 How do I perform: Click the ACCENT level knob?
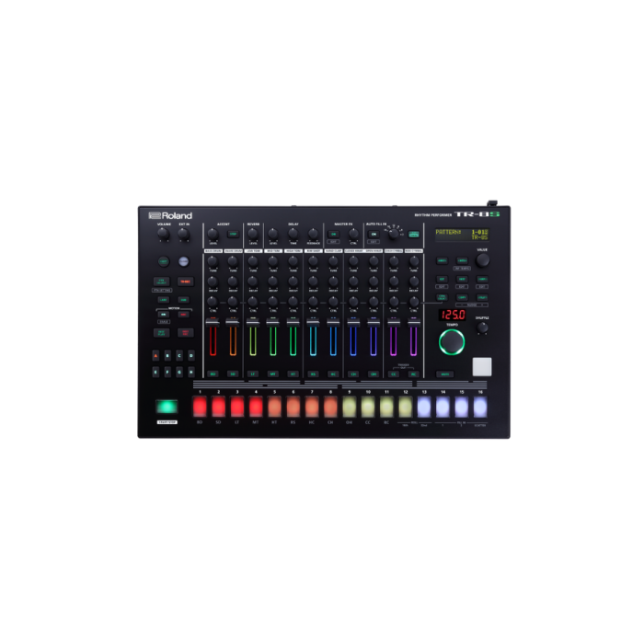coord(213,234)
